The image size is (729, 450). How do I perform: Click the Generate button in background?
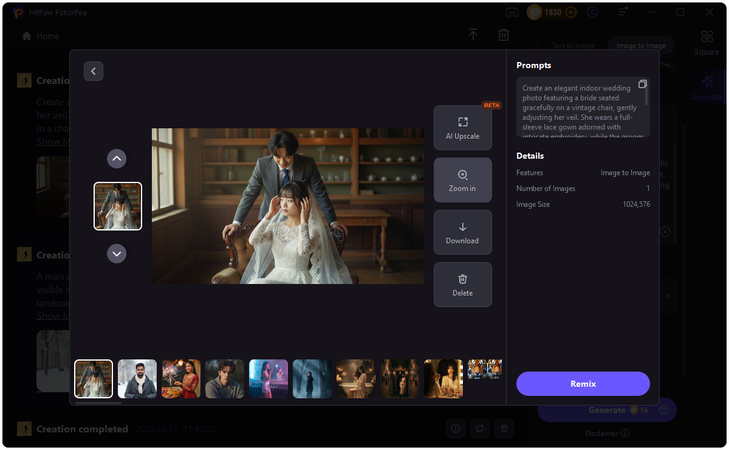point(607,410)
